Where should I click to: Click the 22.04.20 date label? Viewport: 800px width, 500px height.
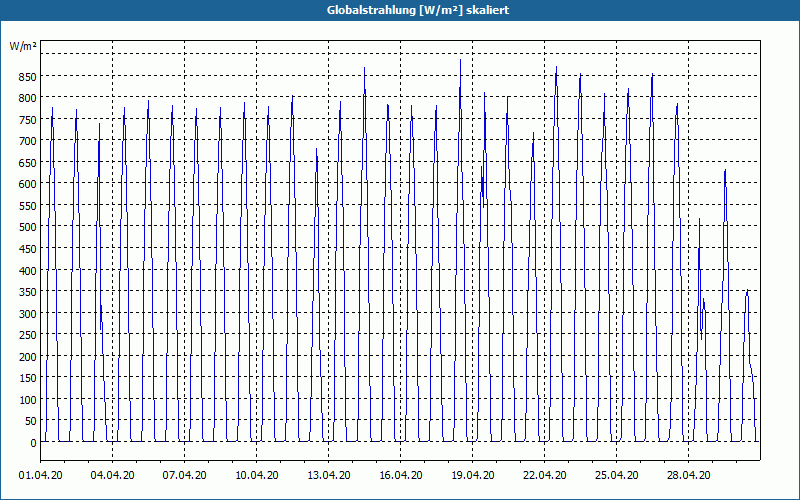(x=544, y=475)
